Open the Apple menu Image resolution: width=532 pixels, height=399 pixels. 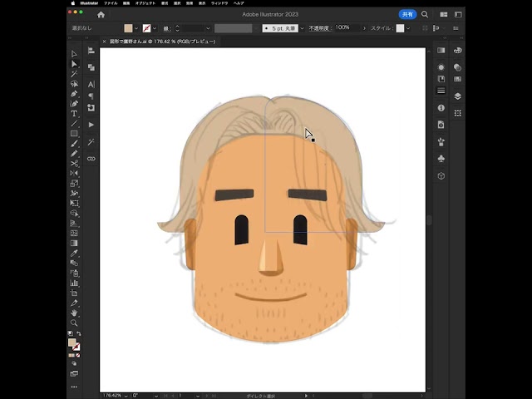point(72,3)
